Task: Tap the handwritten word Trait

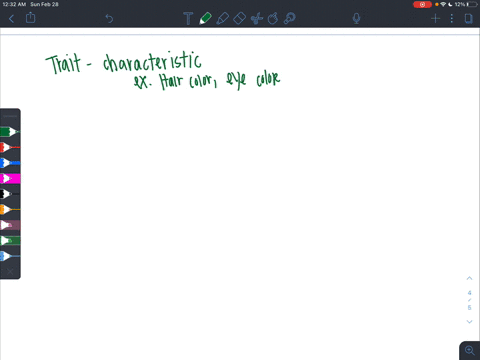Action: [63, 63]
